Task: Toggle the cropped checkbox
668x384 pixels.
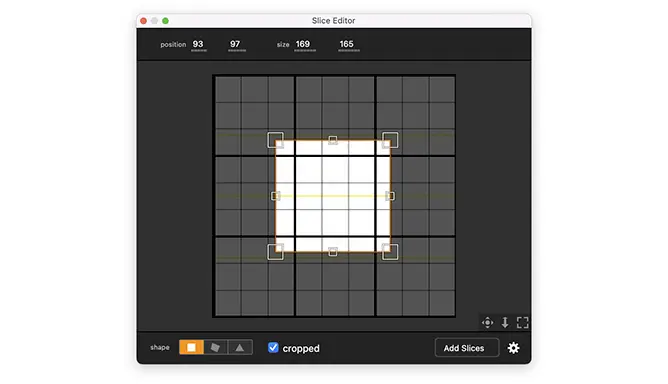Action: point(273,347)
